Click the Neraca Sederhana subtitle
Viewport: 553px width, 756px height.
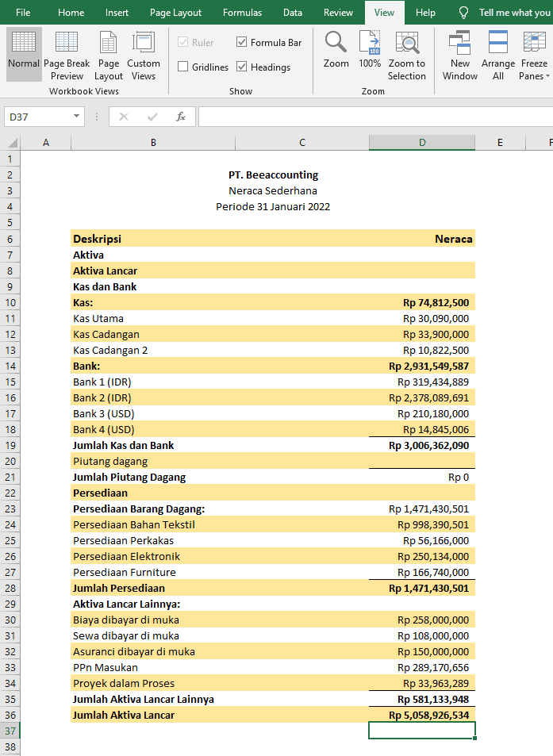pyautogui.click(x=273, y=191)
